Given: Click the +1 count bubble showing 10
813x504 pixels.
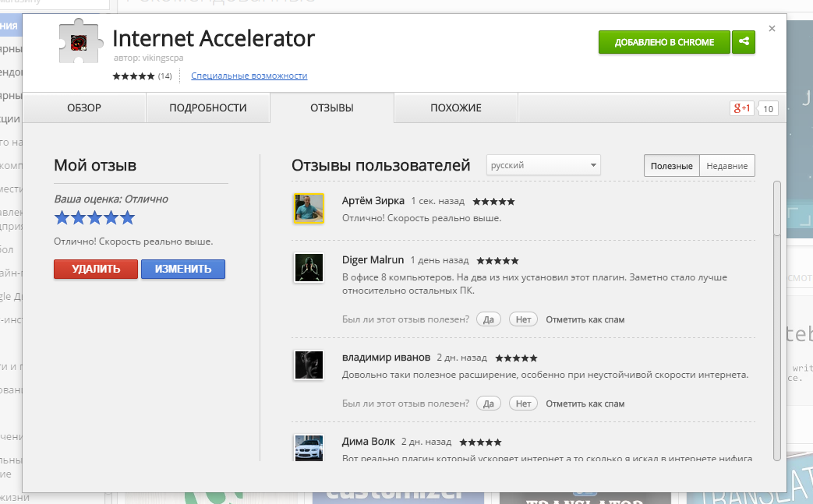Looking at the screenshot, I should (768, 109).
